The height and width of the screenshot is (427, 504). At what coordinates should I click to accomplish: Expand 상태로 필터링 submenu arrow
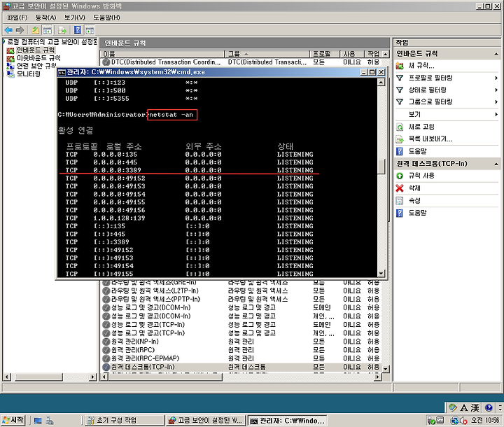(x=496, y=90)
